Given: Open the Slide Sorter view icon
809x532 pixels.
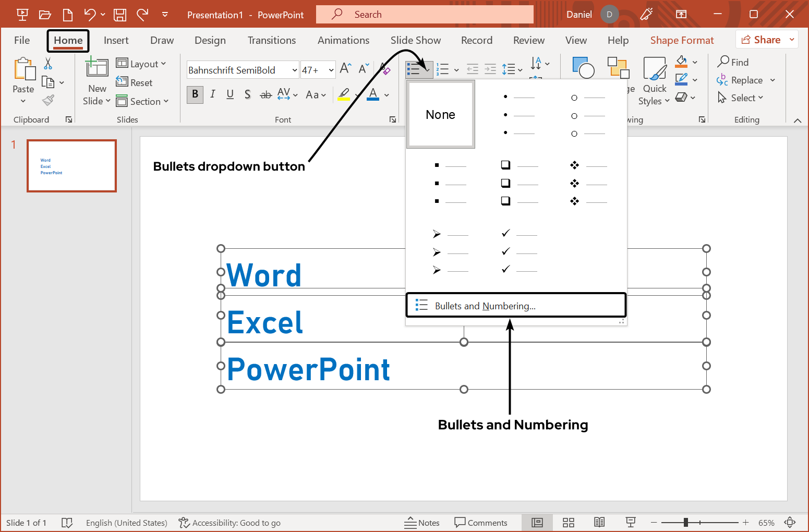Looking at the screenshot, I should coord(569,523).
